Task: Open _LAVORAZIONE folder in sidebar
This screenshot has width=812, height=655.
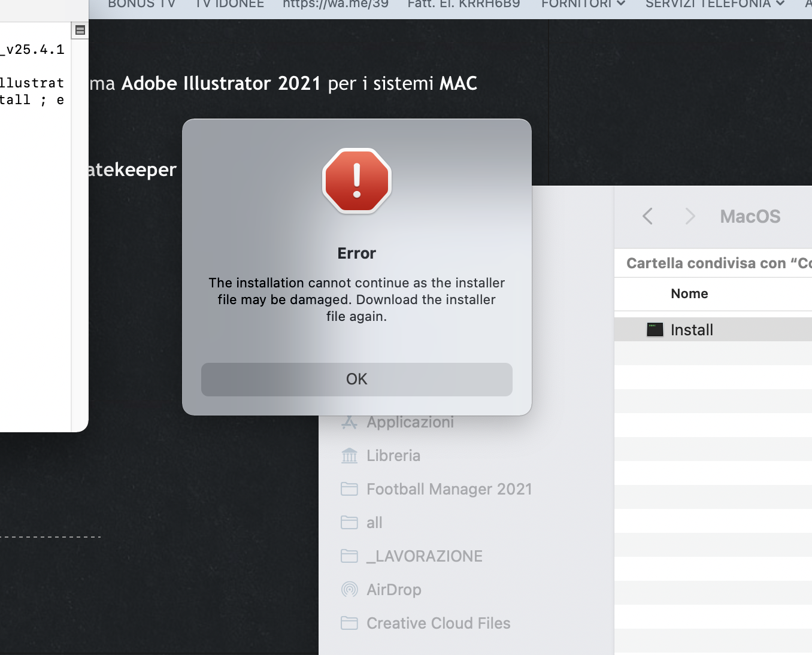Action: pos(412,556)
